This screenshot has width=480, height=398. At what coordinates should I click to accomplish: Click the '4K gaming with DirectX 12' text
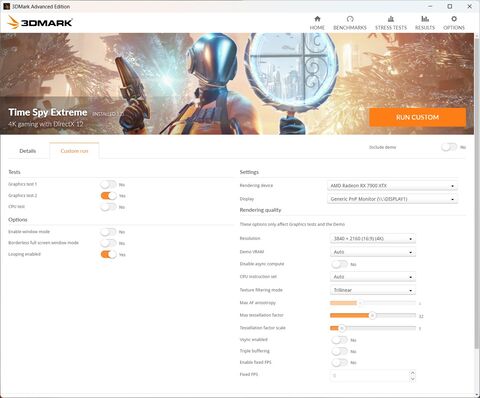click(46, 124)
